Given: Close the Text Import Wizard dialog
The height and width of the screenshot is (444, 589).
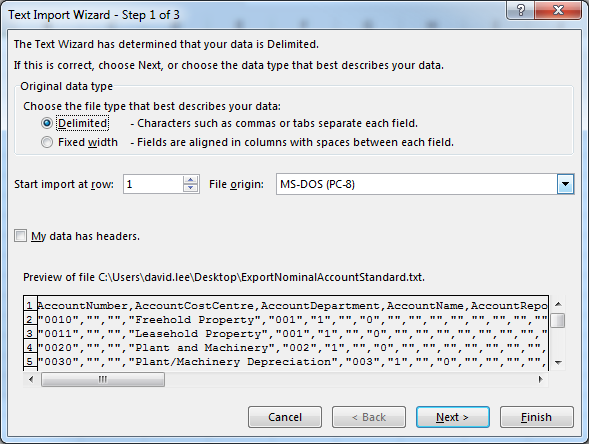Looking at the screenshot, I should 558,10.
